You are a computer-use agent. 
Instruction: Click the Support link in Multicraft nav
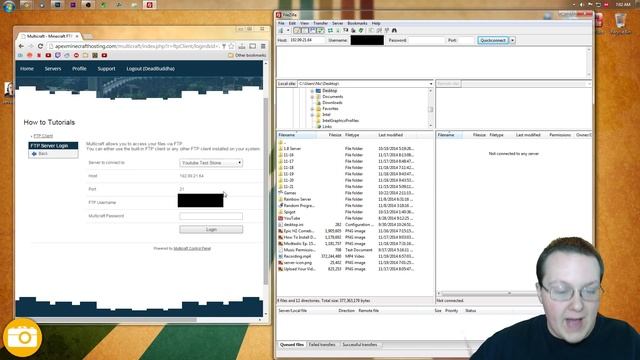(106, 69)
